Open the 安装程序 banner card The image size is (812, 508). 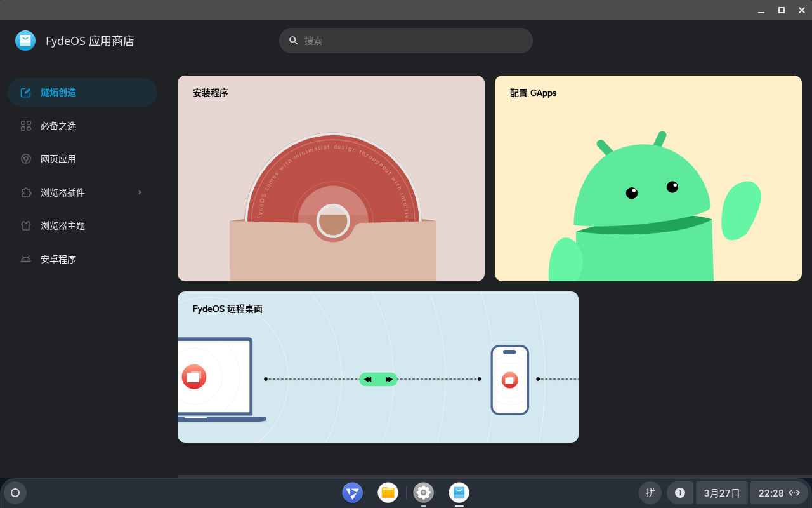click(x=331, y=178)
